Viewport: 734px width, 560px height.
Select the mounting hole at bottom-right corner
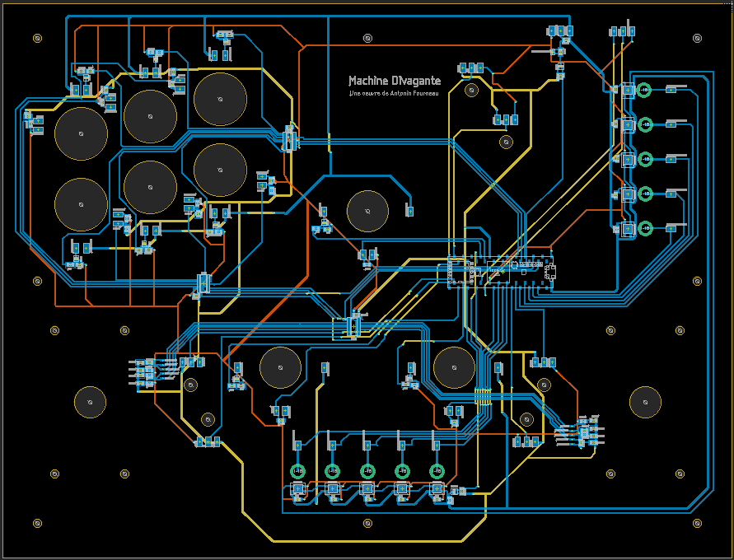pyautogui.click(x=696, y=522)
